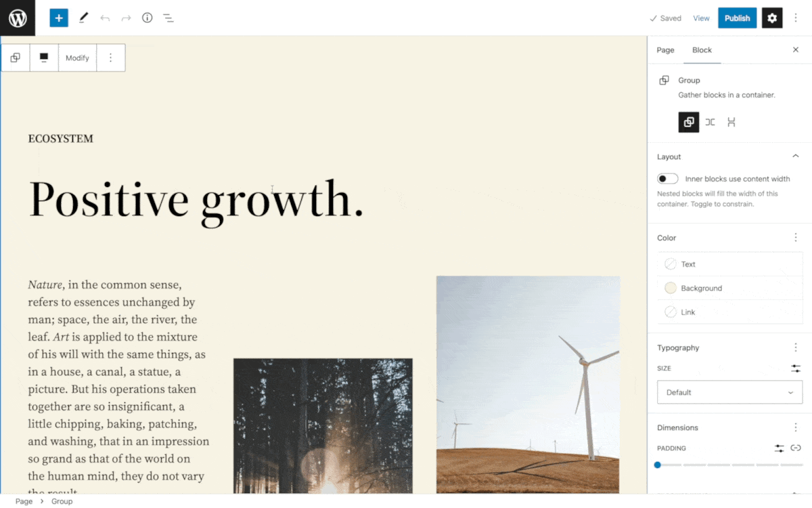Click the Undo arrow

click(x=105, y=18)
